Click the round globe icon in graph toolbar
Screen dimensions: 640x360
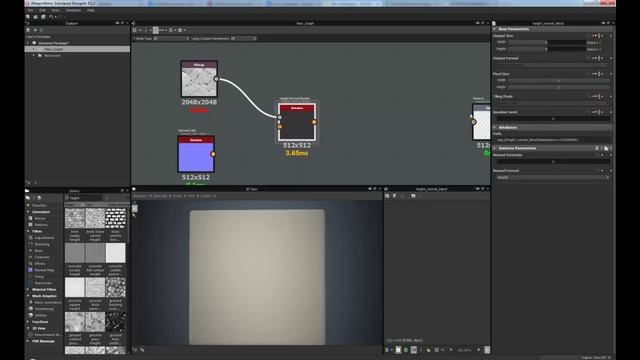click(180, 30)
